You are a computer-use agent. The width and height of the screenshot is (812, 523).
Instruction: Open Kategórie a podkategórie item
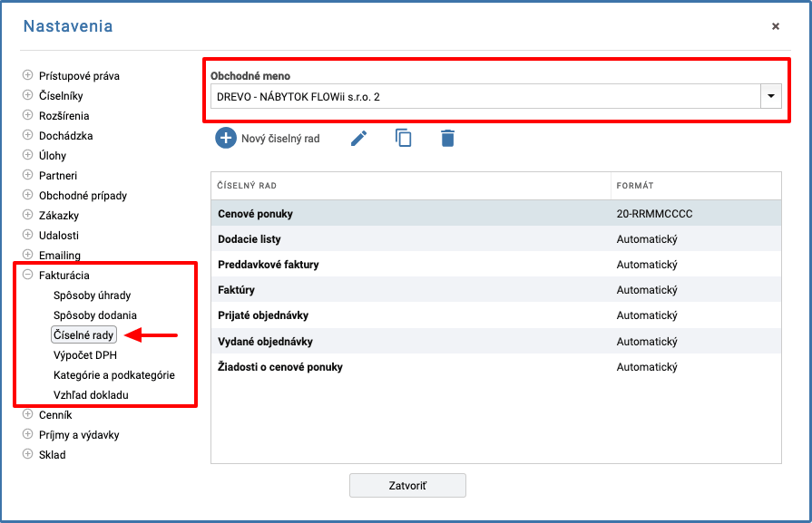click(114, 375)
